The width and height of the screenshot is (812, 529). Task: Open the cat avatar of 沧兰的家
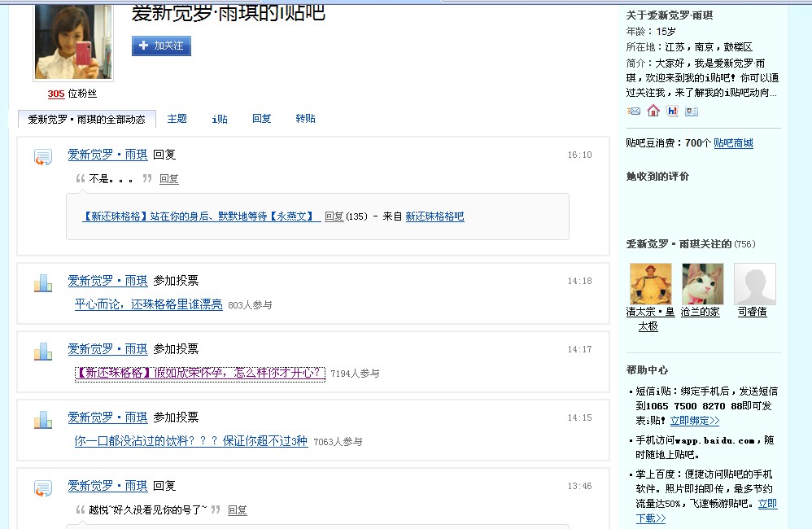pyautogui.click(x=703, y=283)
